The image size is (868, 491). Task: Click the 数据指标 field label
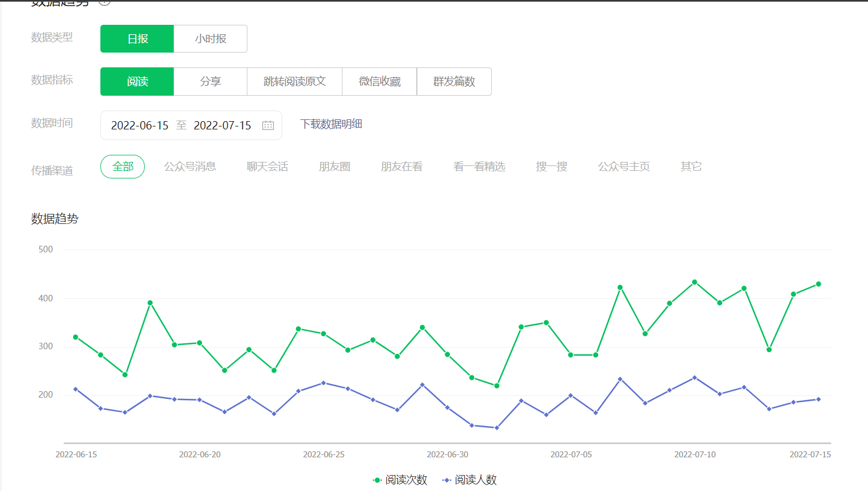point(52,80)
